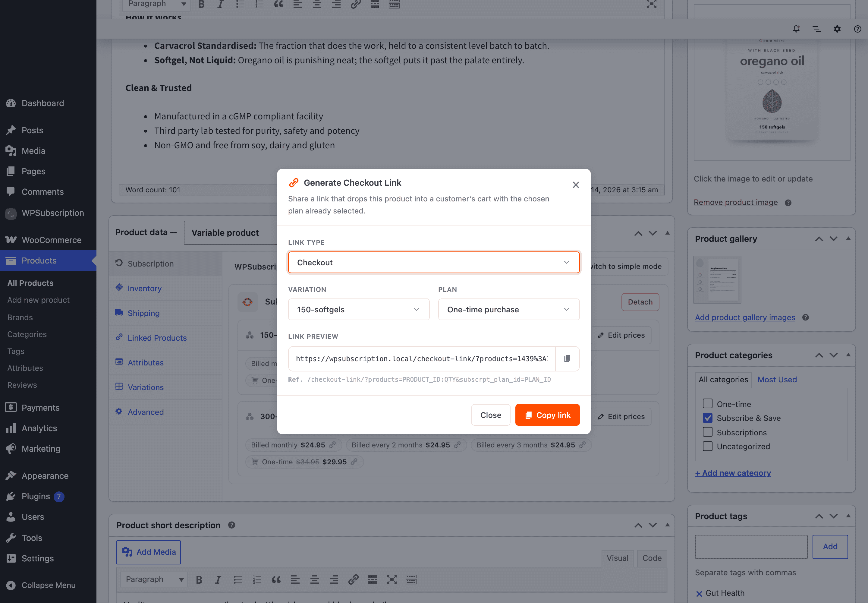Enter fullscreen in short description toolbar
868x603 pixels.
(x=392, y=579)
